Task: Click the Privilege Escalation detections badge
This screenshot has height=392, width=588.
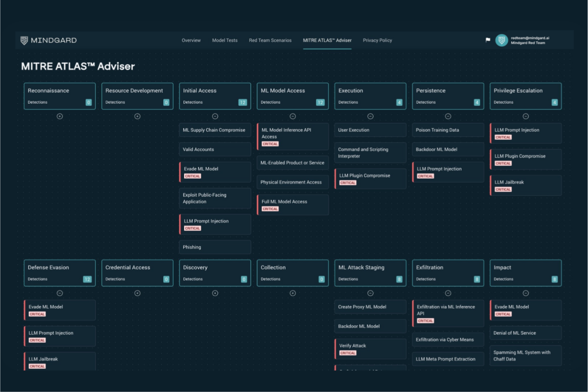Action: (x=555, y=102)
